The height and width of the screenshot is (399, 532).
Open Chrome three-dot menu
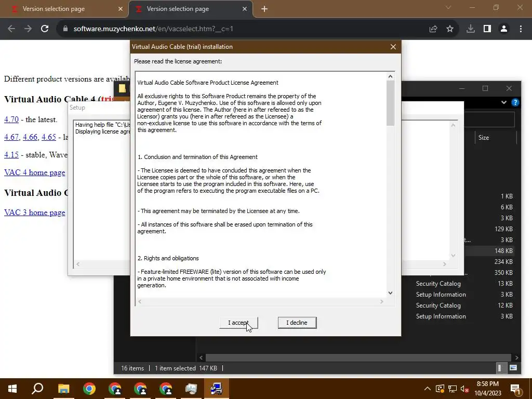tap(521, 29)
